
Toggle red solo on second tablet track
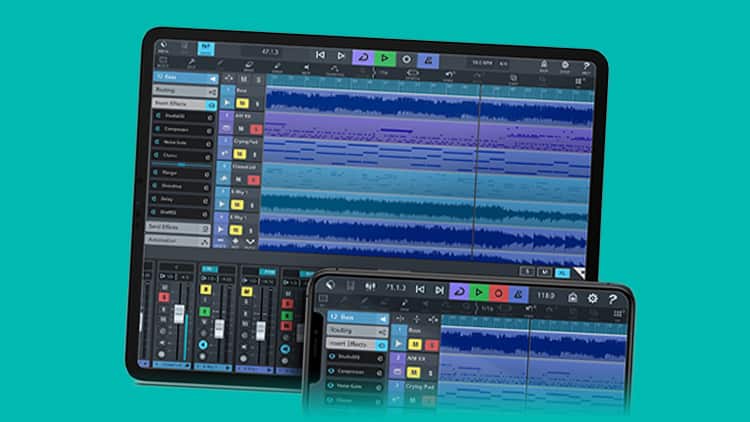click(x=256, y=129)
